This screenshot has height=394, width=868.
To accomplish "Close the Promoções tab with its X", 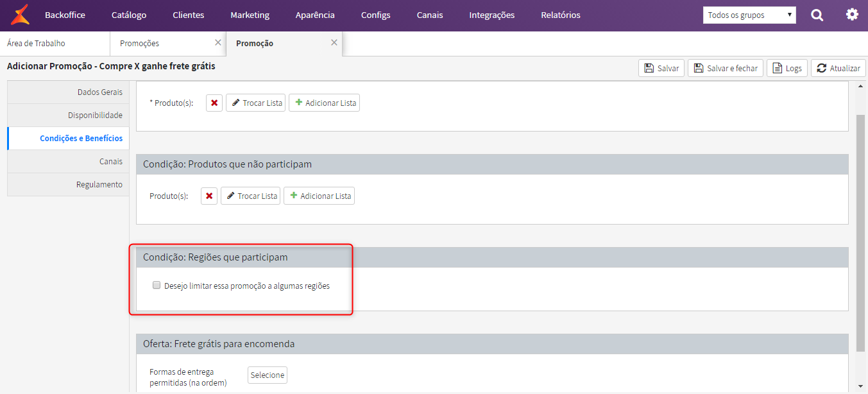I will 218,42.
